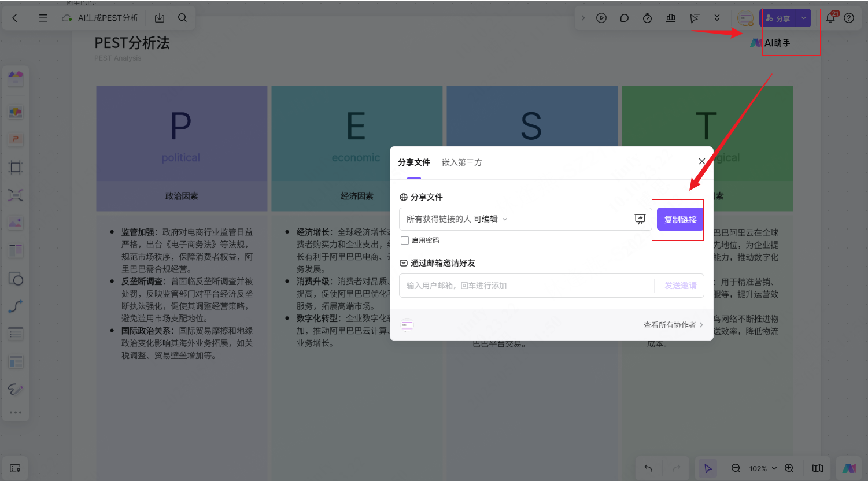
Task: Open the timer stopwatch tool
Action: click(647, 18)
